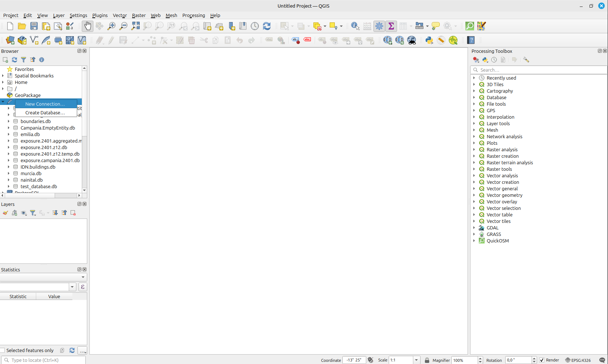Open the Project menu
Screen dimensions: 608x364
tap(10, 15)
